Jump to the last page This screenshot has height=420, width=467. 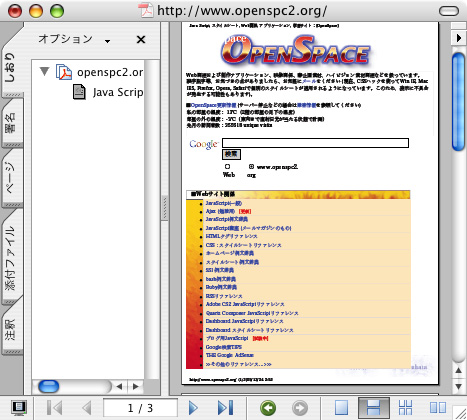pyautogui.click(x=225, y=408)
